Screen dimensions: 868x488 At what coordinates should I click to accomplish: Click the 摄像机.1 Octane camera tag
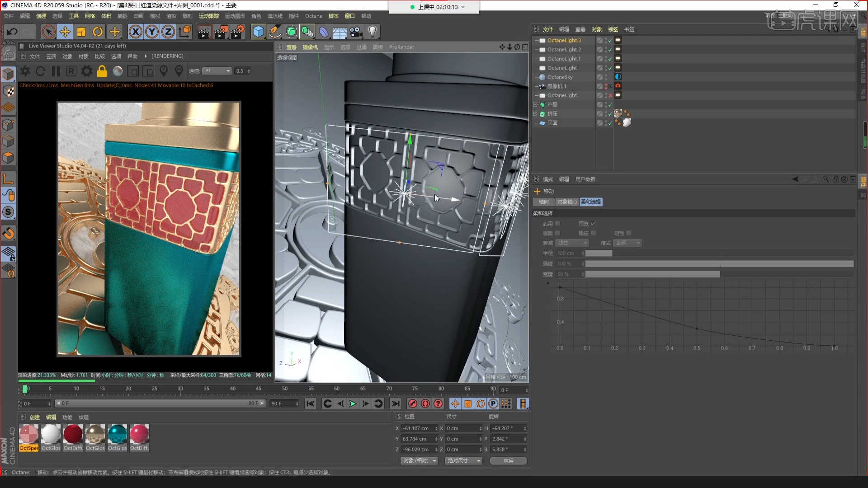click(618, 86)
